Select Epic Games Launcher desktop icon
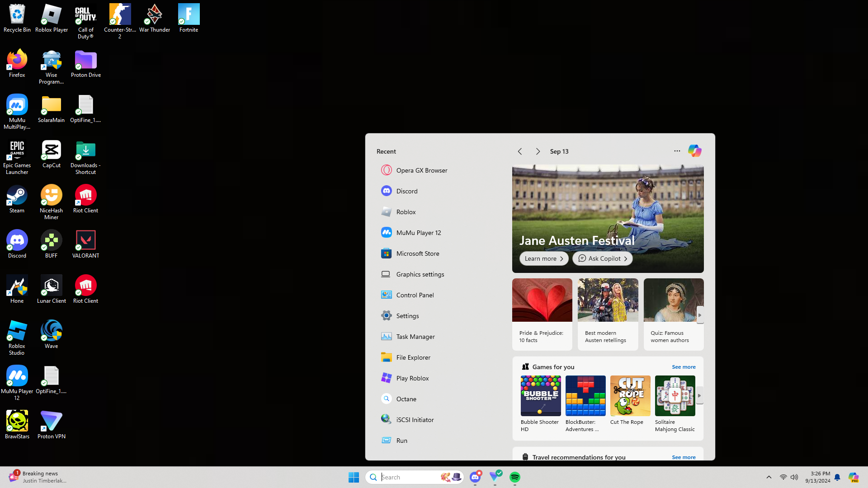The height and width of the screenshot is (488, 868). coord(17,157)
